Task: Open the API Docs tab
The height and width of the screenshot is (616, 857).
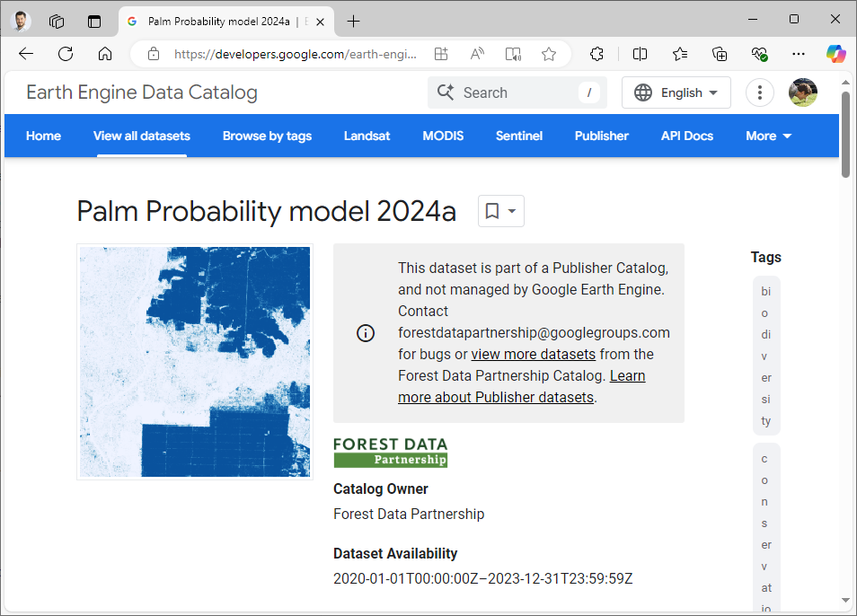Action: pyautogui.click(x=686, y=136)
